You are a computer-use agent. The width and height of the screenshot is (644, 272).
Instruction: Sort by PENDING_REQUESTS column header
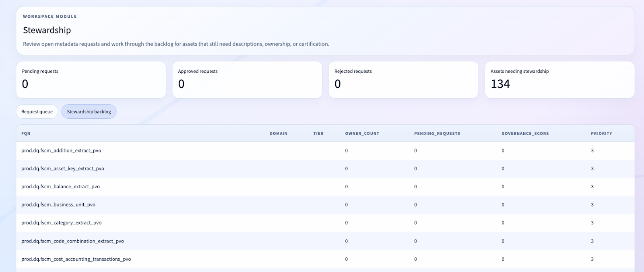(437, 134)
